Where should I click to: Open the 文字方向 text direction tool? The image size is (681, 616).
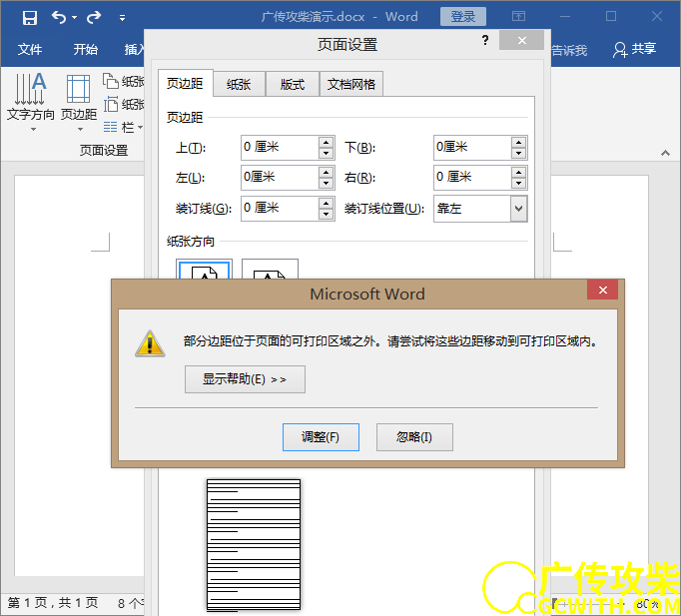pos(30,103)
